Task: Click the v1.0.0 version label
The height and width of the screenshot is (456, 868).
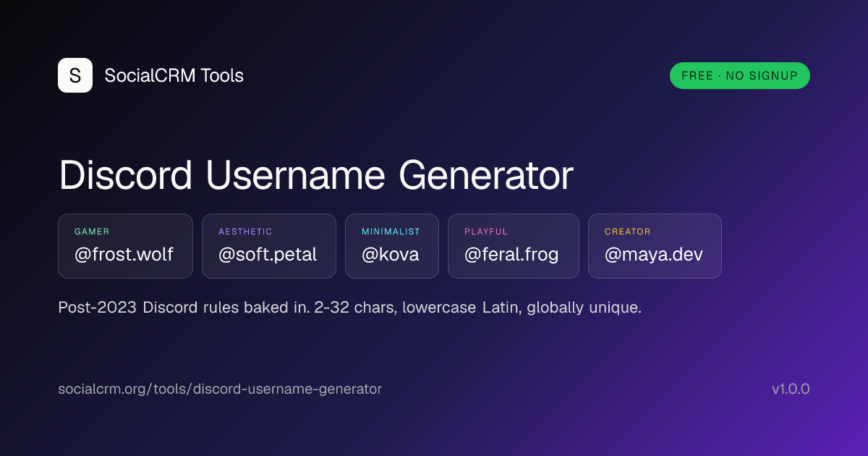Action: tap(791, 389)
